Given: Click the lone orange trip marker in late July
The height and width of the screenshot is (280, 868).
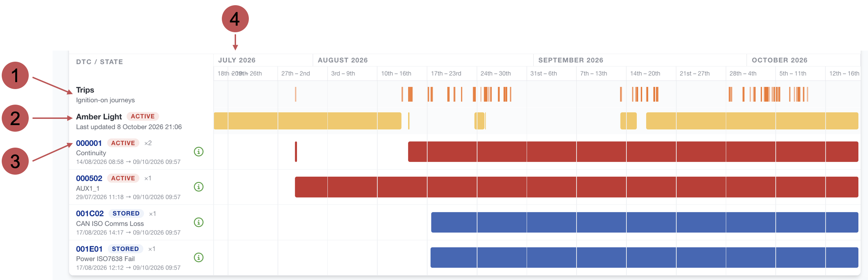Looking at the screenshot, I should (296, 94).
